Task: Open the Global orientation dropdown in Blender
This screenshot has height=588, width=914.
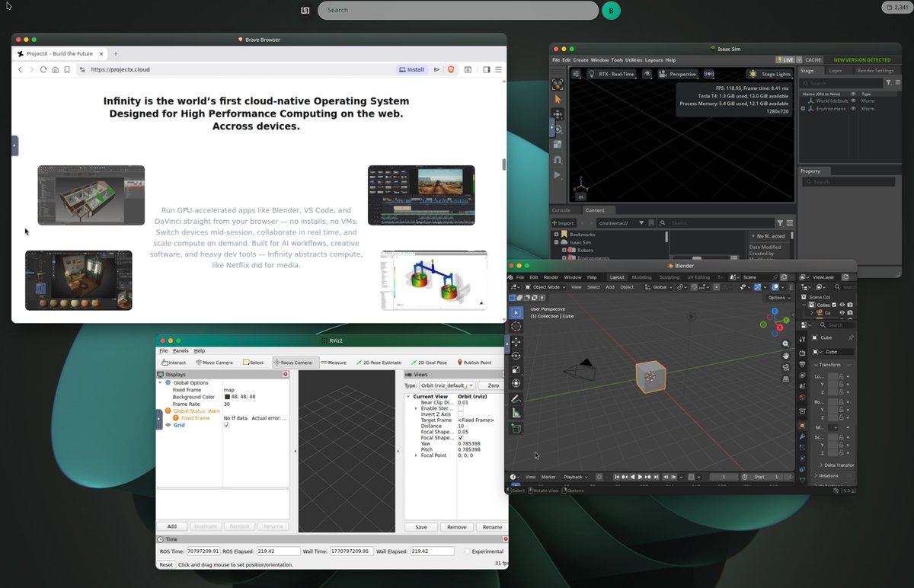Action: click(x=660, y=287)
